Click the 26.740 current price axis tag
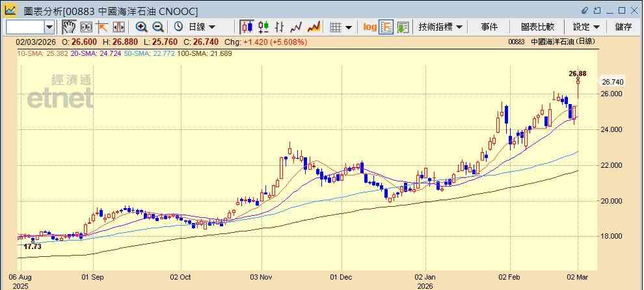The width and height of the screenshot is (644, 290). (x=613, y=82)
